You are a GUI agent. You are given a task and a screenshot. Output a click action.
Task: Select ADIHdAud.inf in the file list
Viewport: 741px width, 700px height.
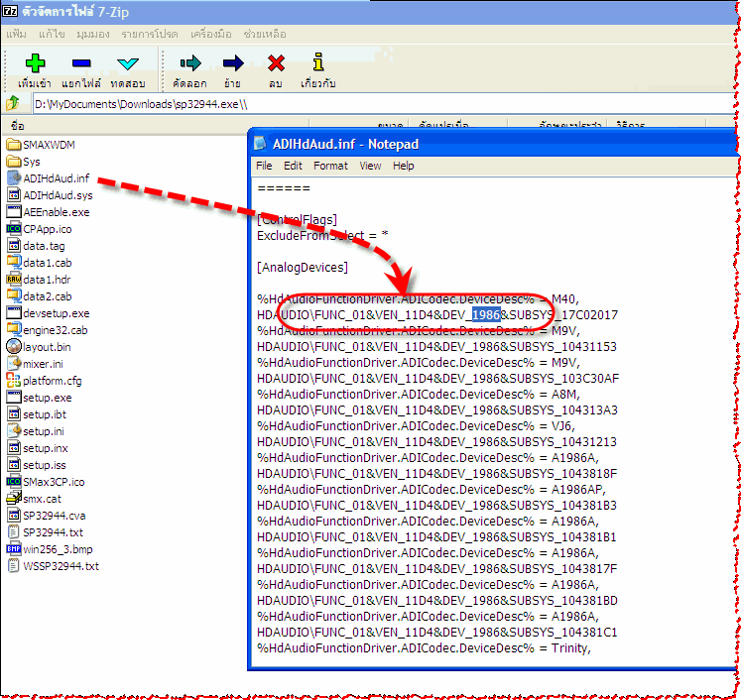tap(55, 178)
